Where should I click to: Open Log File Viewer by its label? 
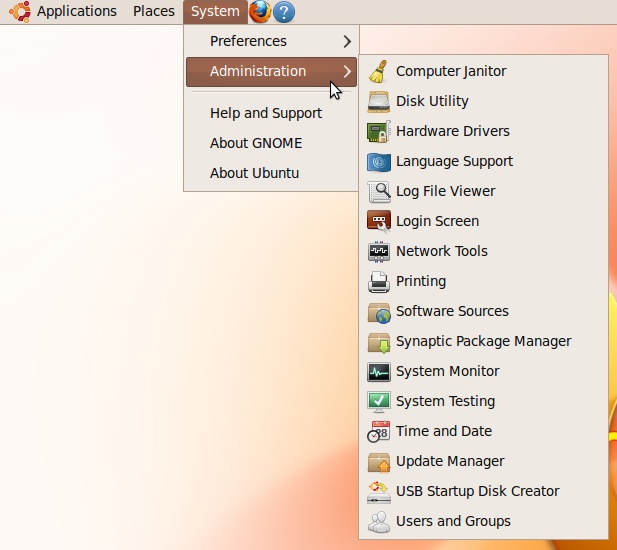(445, 192)
